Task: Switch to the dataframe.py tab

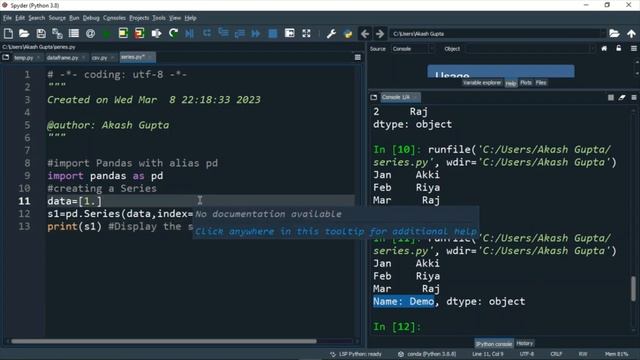Action: pos(62,58)
